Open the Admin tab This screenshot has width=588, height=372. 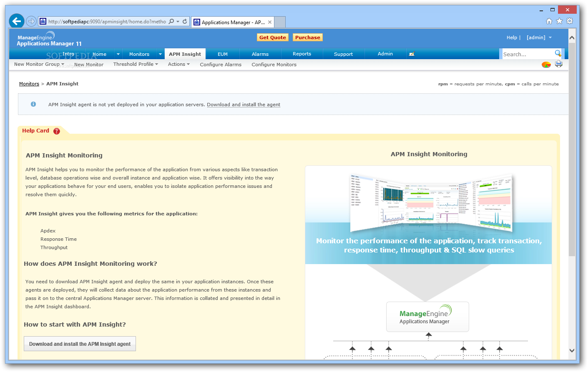pyautogui.click(x=385, y=54)
